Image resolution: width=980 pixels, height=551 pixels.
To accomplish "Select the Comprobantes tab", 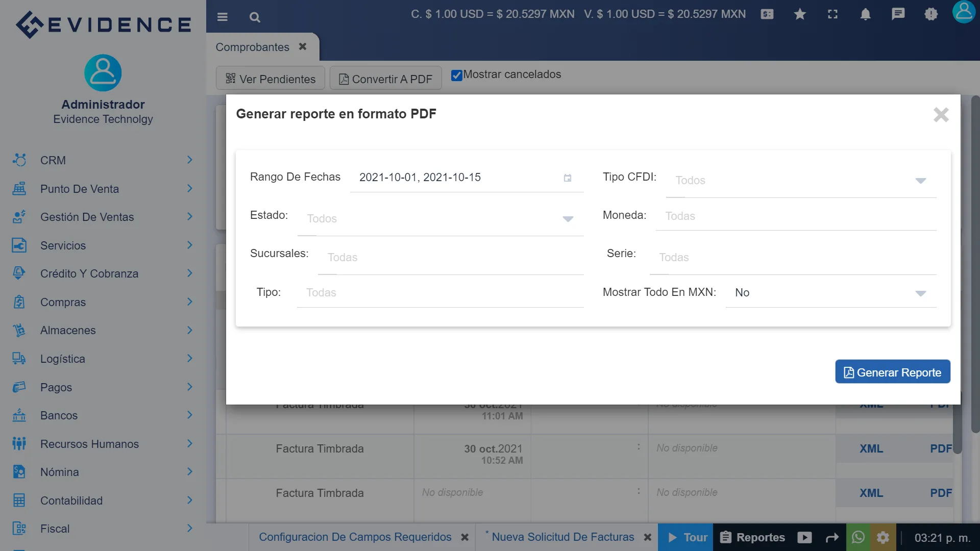I will [252, 47].
